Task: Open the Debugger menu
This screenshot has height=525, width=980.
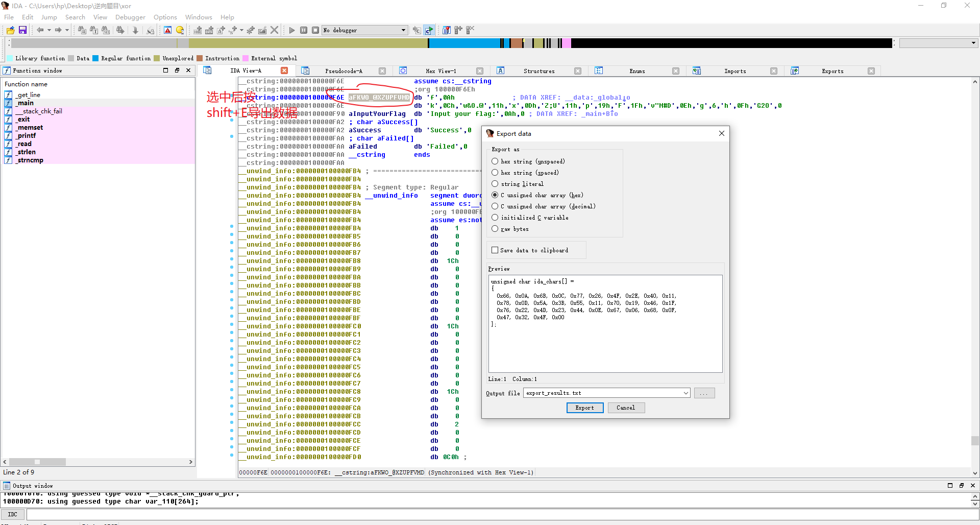Action: coord(130,17)
